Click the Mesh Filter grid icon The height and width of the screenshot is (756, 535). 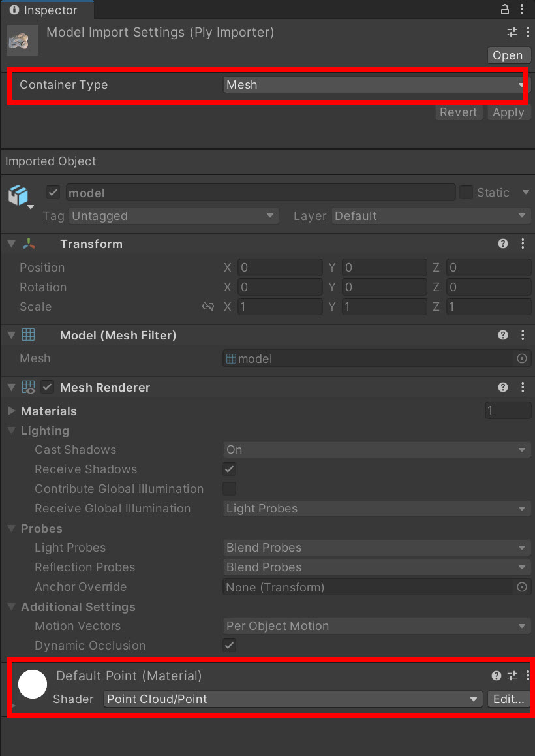click(x=29, y=335)
